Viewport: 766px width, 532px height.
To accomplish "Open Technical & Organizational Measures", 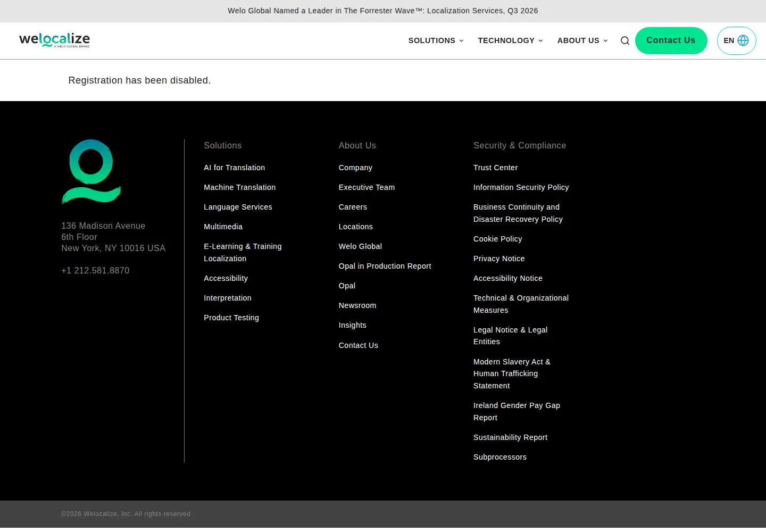I will (x=521, y=304).
